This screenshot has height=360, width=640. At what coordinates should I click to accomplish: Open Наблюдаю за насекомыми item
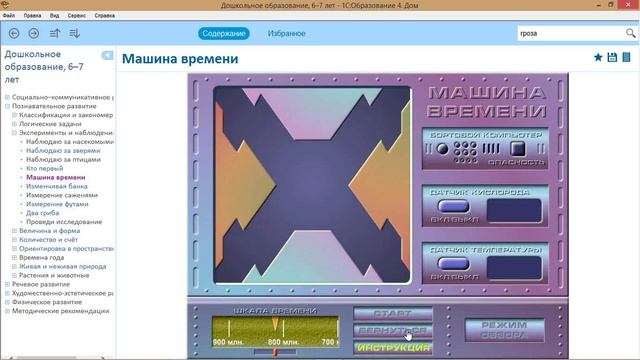pyautogui.click(x=70, y=142)
